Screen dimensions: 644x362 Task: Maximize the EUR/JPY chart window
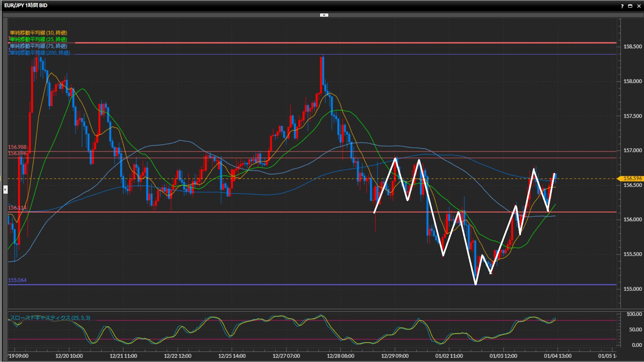coord(630,6)
